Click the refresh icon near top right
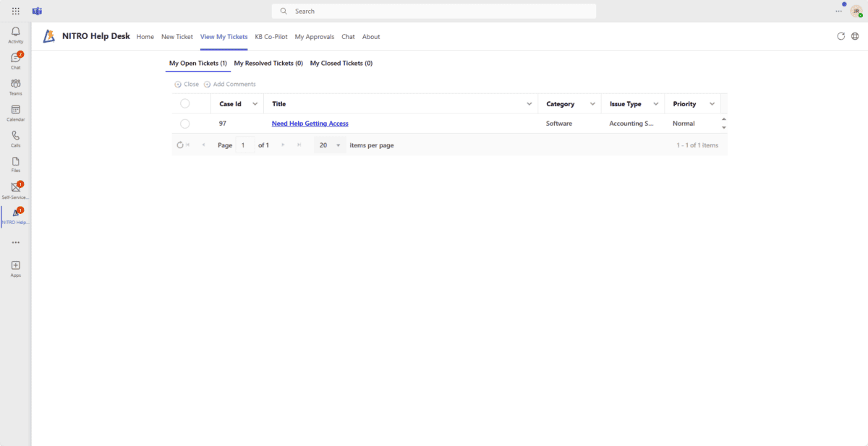 pos(841,36)
